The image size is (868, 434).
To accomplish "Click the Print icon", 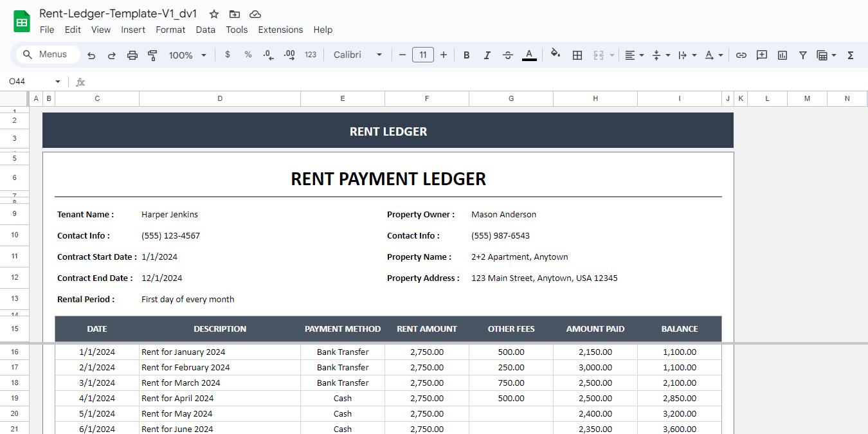I will pyautogui.click(x=132, y=55).
